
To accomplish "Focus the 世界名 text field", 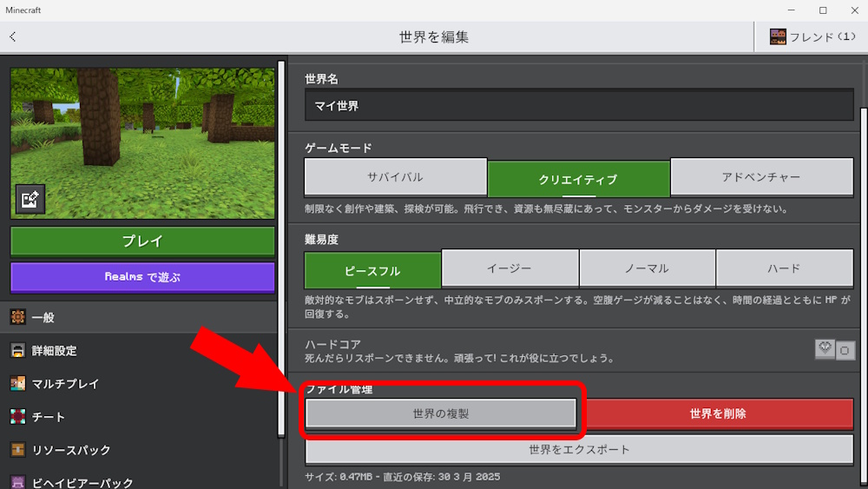I will [x=579, y=105].
